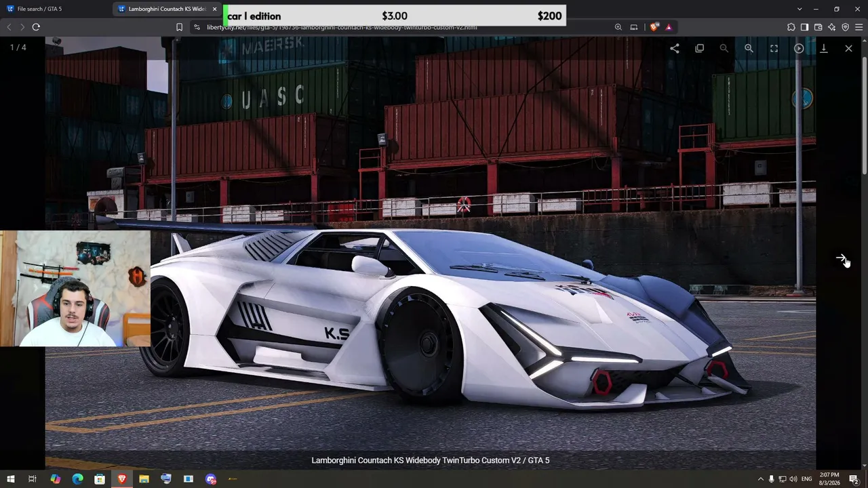
Task: Change the ENG input language
Action: point(807,479)
